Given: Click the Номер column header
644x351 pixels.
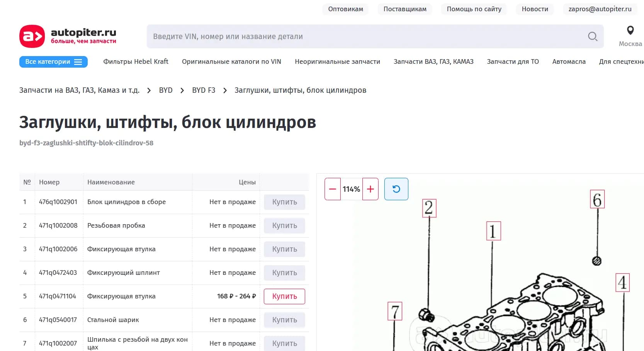Looking at the screenshot, I should click(49, 182).
